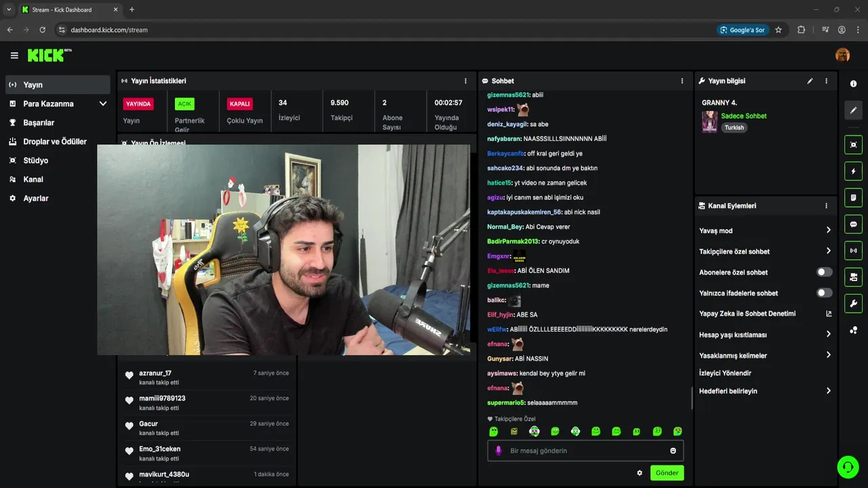Click the three-dots cluster icon at sidebar bottom
The image size is (868, 488).
pos(853,330)
